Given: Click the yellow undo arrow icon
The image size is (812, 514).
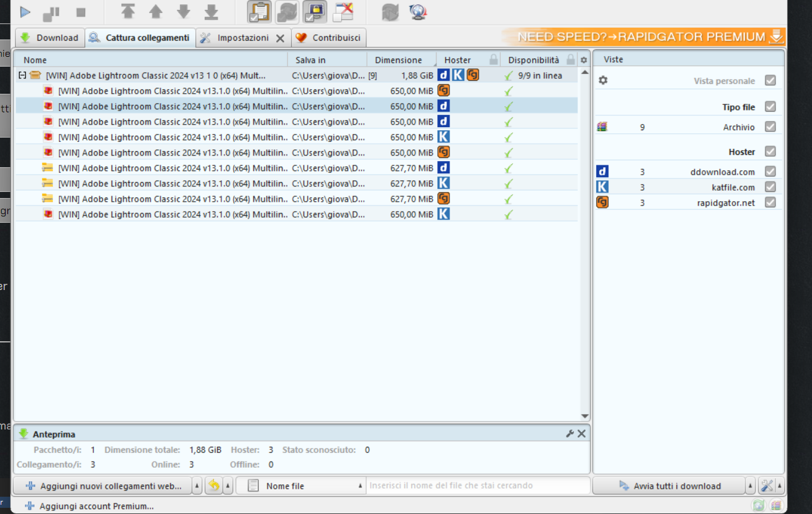Looking at the screenshot, I should pos(214,486).
